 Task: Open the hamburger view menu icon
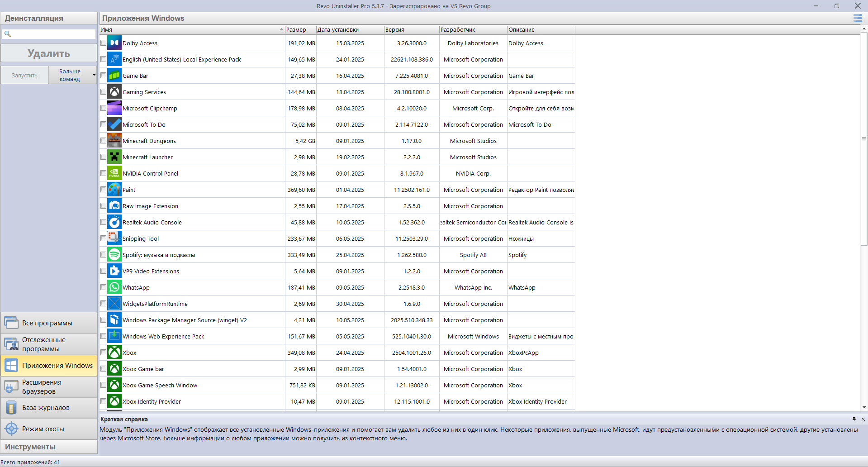tap(857, 18)
